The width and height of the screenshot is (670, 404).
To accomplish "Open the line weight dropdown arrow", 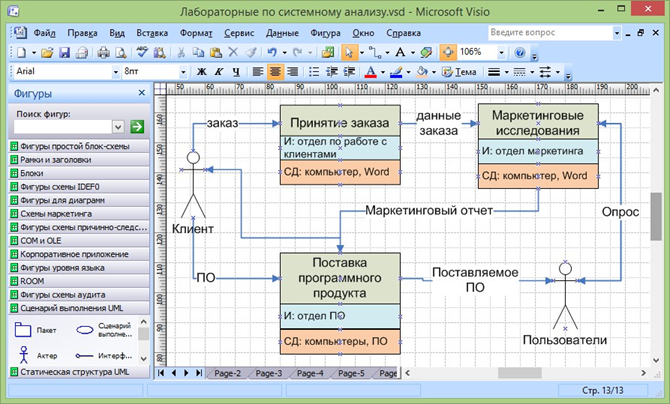I will pyautogui.click(x=506, y=72).
